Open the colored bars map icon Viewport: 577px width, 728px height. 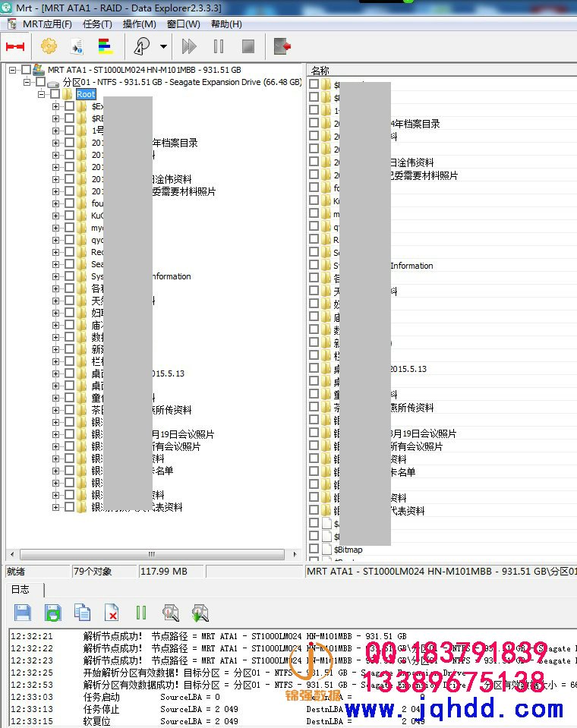pos(106,46)
